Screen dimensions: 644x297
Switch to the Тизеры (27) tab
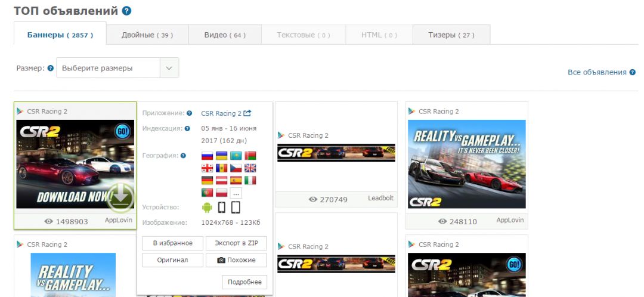(x=451, y=35)
